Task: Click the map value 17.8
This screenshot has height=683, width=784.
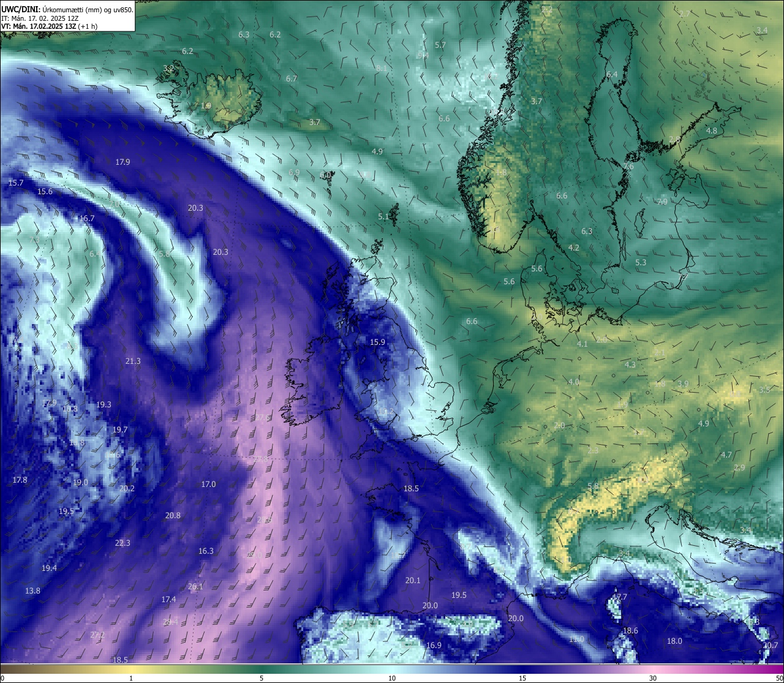Action: coord(20,480)
